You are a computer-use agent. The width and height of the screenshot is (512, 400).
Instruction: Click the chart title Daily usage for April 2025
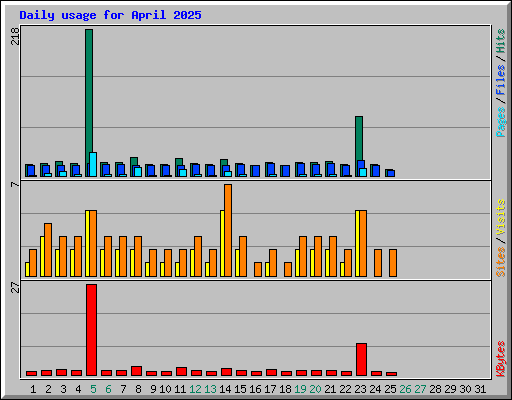click(x=110, y=15)
